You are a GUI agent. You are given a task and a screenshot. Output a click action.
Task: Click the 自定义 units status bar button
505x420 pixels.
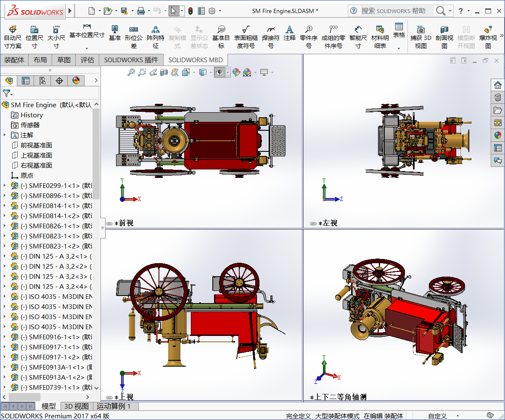pyautogui.click(x=437, y=416)
